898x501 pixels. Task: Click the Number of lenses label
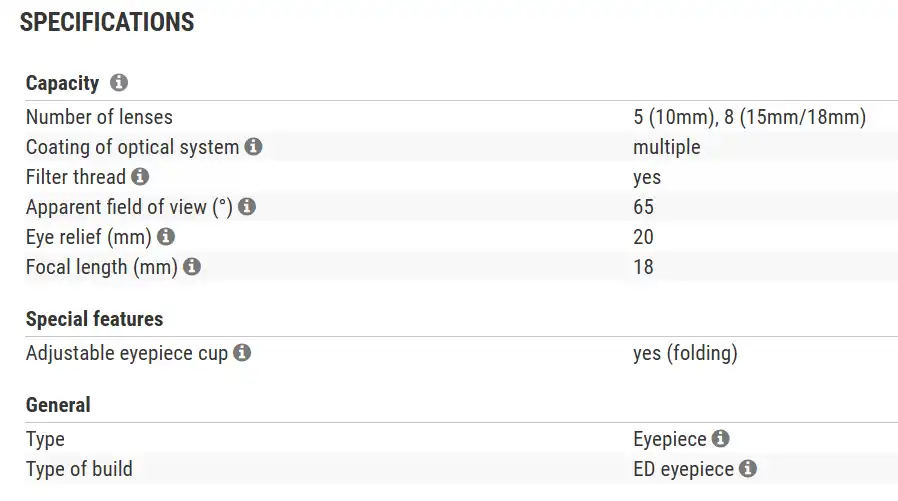99,117
